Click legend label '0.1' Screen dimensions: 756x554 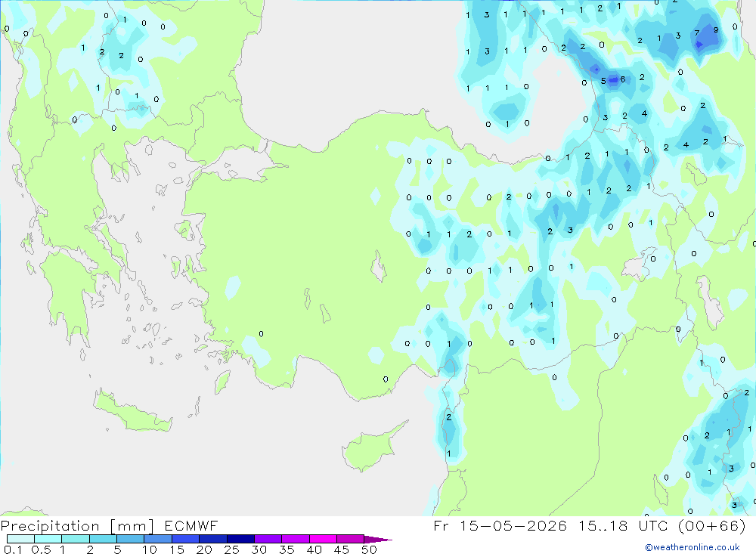tap(13, 549)
